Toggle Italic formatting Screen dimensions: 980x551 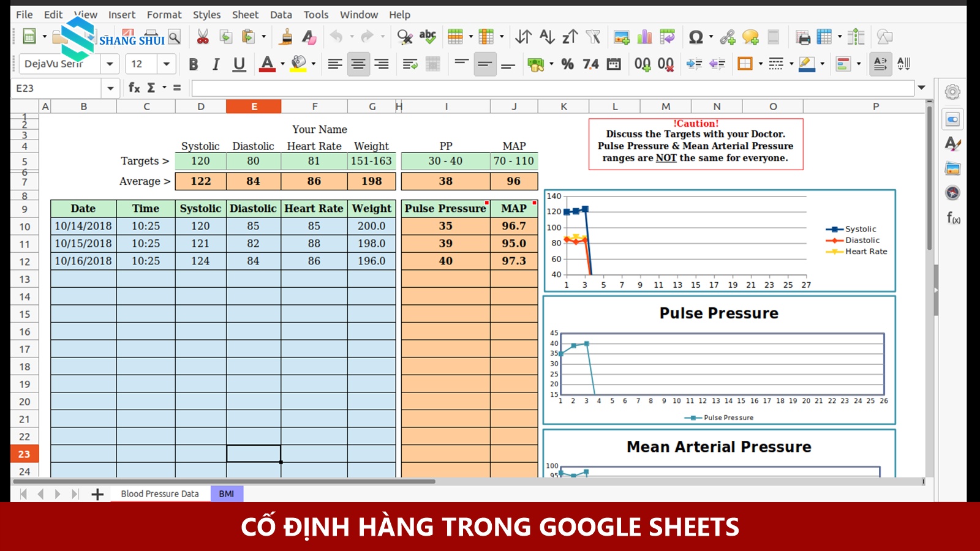(x=216, y=64)
